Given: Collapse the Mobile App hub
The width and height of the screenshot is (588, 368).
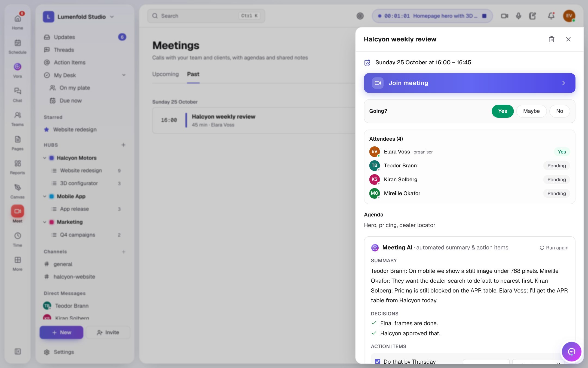Looking at the screenshot, I should coord(45,196).
